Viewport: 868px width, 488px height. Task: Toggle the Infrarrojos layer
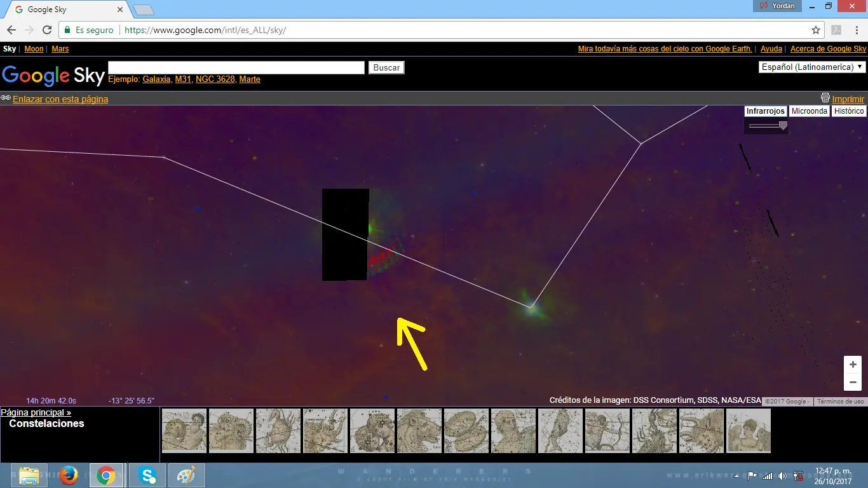(766, 111)
